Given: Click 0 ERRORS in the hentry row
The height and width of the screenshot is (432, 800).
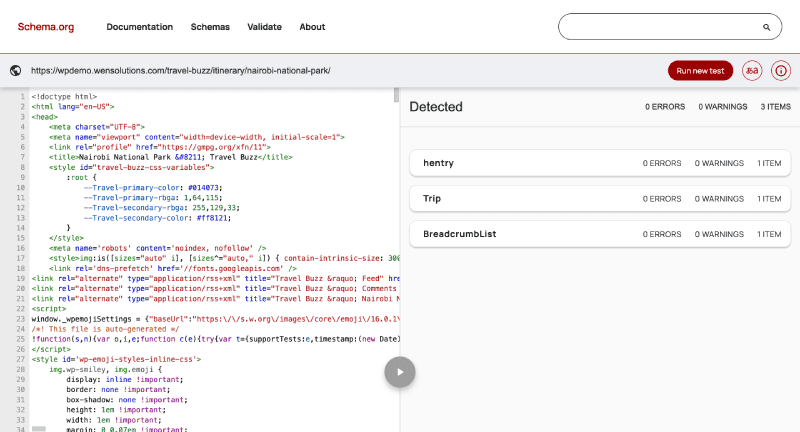Looking at the screenshot, I should point(662,163).
